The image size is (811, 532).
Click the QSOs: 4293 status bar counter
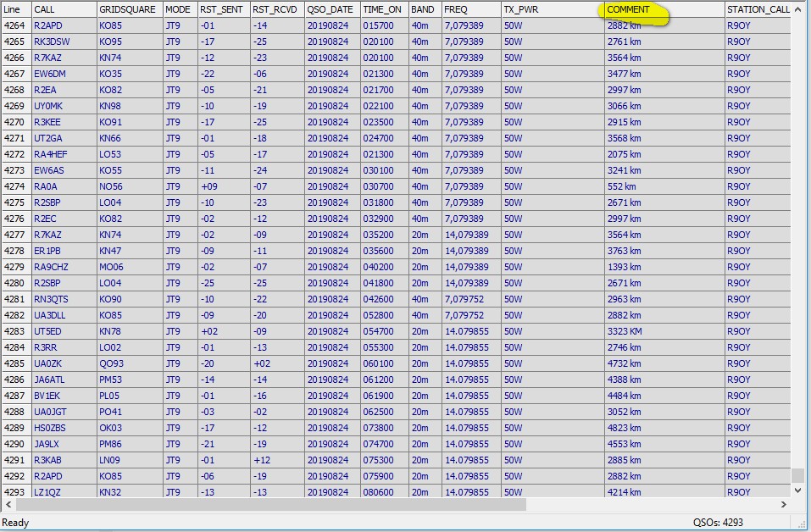click(718, 523)
